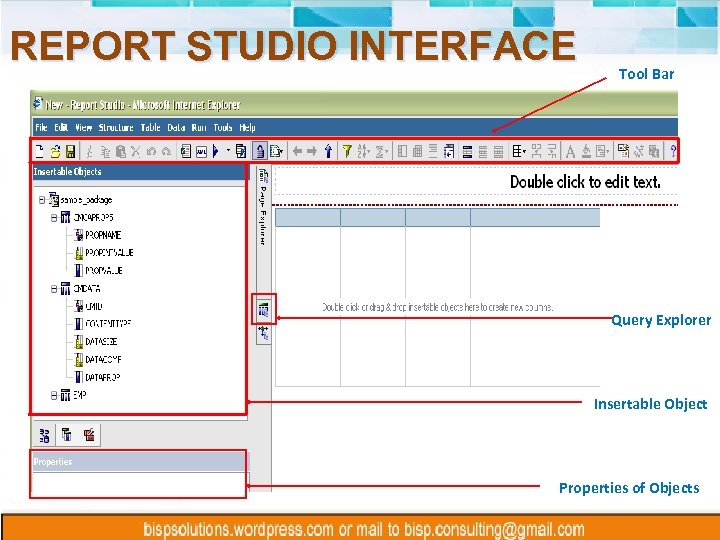Screen dimensions: 720x540
Task: Collapse the CMDATA query subject
Action: [54, 289]
